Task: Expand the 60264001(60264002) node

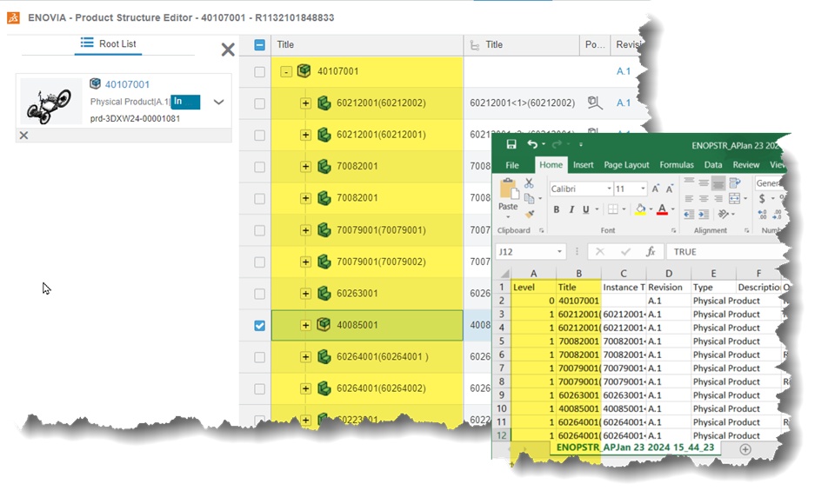Action: click(305, 388)
